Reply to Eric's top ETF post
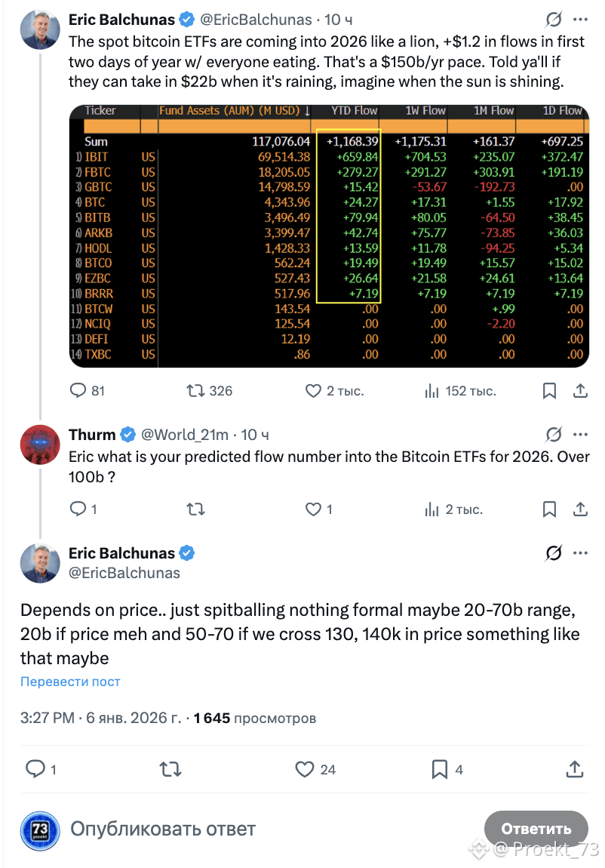 click(78, 390)
